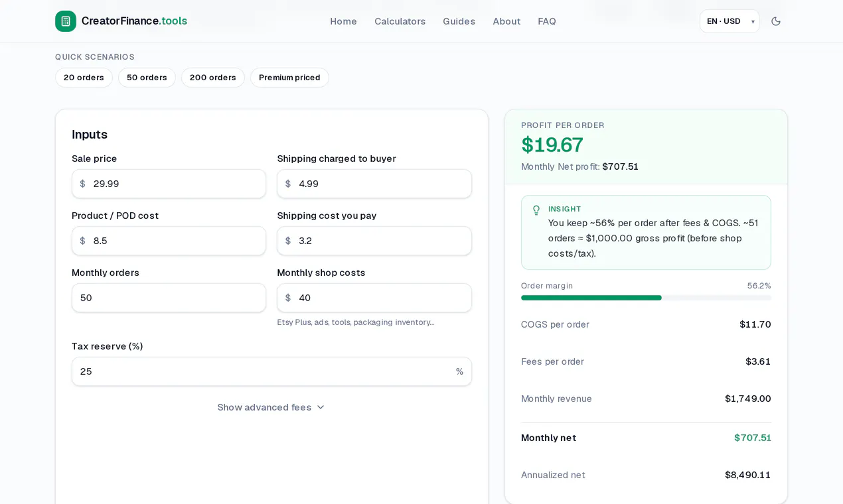843x504 pixels.
Task: Click the 56.2% order margin value
Action: 759,286
